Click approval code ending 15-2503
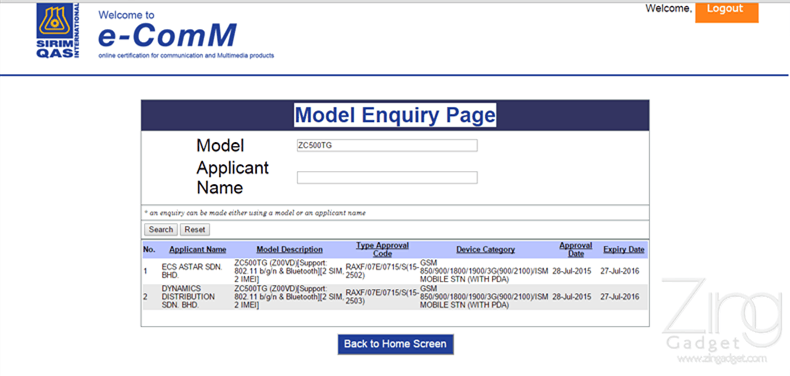790x376 pixels. pyautogui.click(x=382, y=297)
